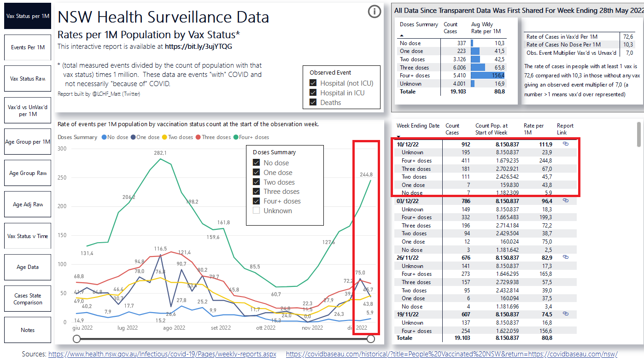Screen dimensions: 644x361
Task: Open report link for week 26/11/22
Action: point(566,257)
